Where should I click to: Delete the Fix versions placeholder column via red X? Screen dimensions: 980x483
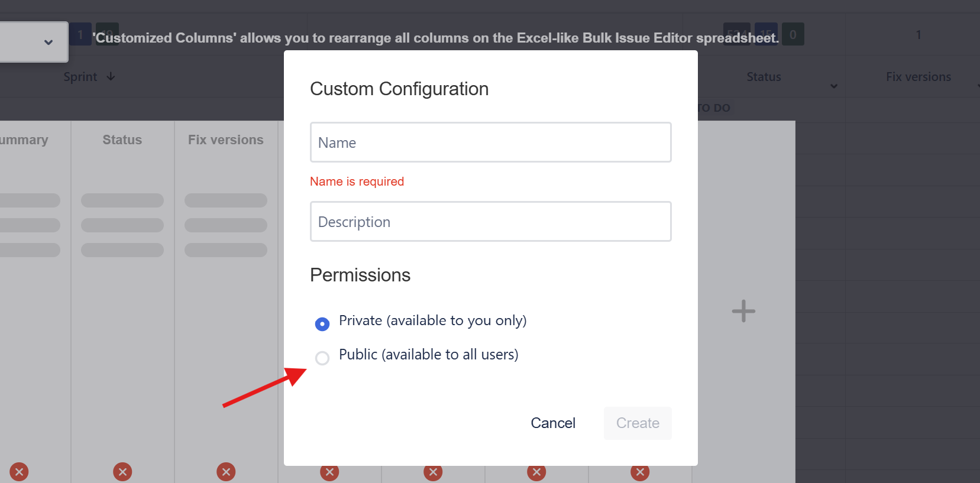coord(226,472)
